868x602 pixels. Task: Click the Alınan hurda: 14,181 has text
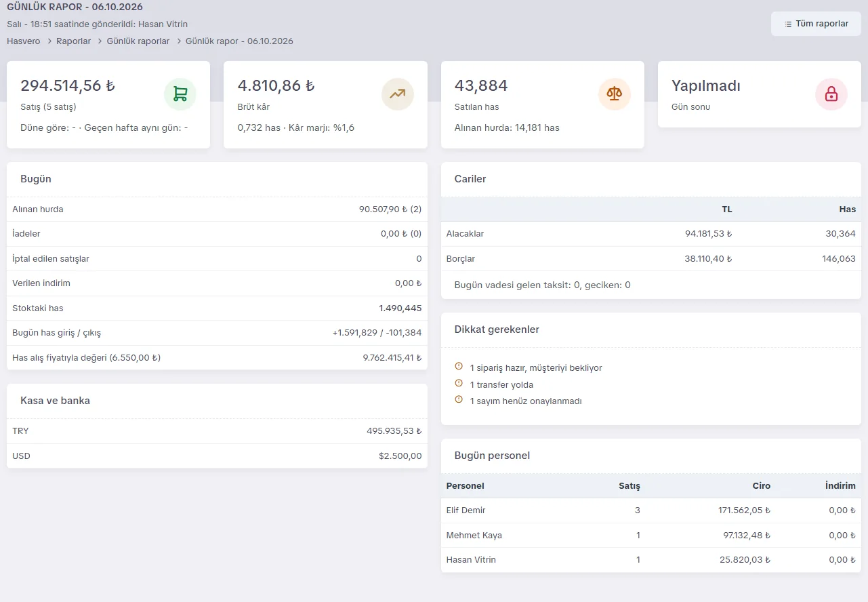point(507,127)
